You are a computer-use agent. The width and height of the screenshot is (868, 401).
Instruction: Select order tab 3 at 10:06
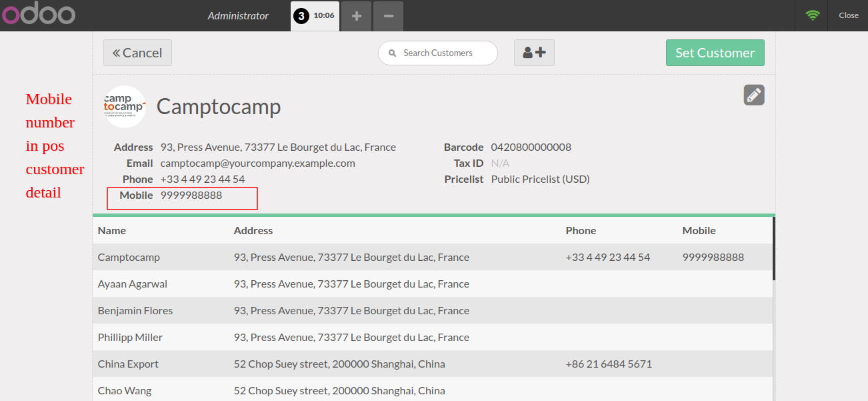pos(315,15)
